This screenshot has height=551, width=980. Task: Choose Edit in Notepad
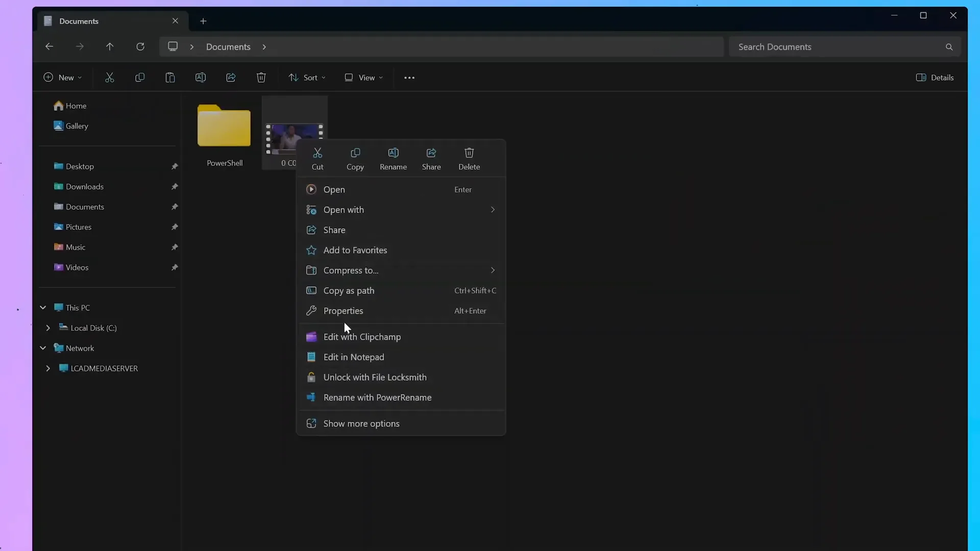coord(401,357)
